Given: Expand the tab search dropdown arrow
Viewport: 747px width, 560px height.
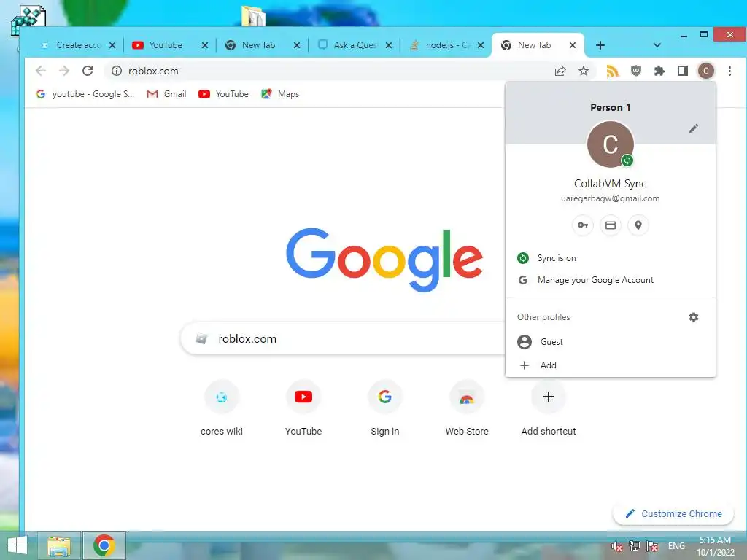Looking at the screenshot, I should point(657,45).
